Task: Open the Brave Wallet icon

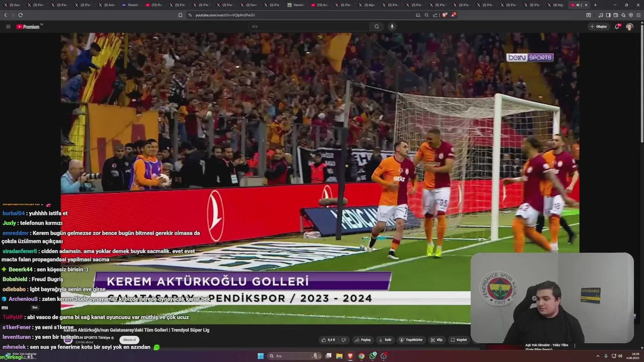Action: tap(616, 15)
